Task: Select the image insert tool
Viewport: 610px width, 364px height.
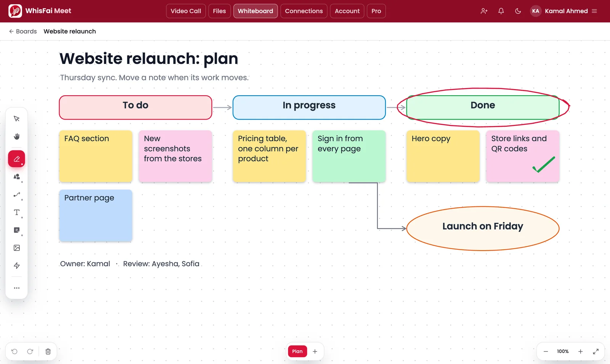Action: click(16, 248)
